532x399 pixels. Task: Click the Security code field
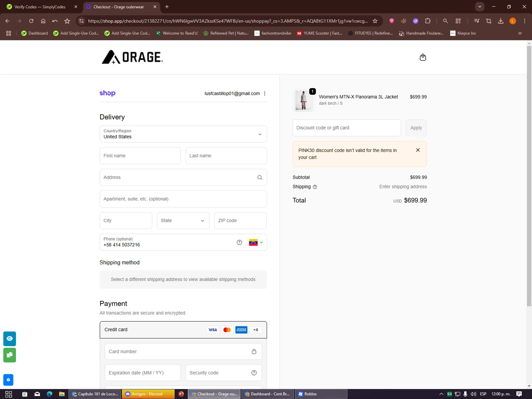click(x=223, y=373)
